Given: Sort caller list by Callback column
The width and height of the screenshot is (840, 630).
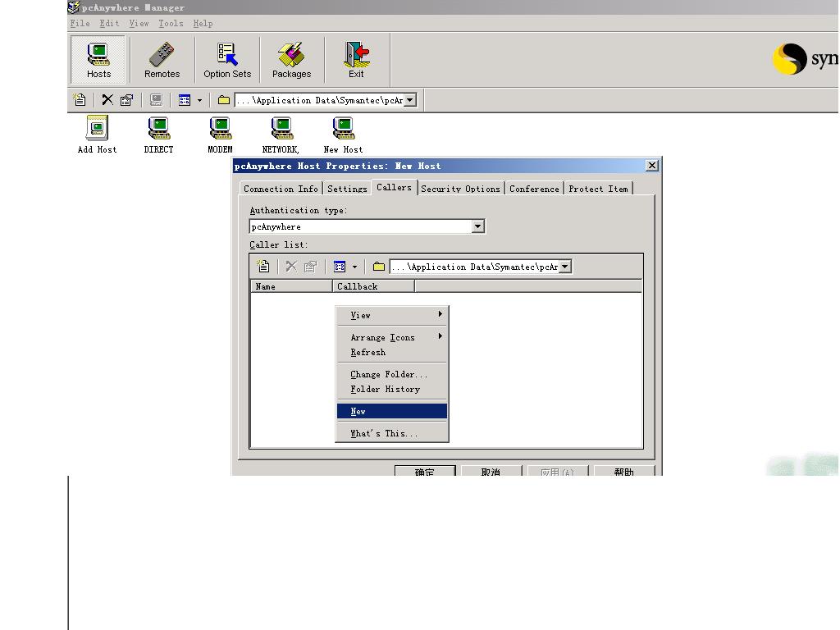Looking at the screenshot, I should [x=373, y=286].
